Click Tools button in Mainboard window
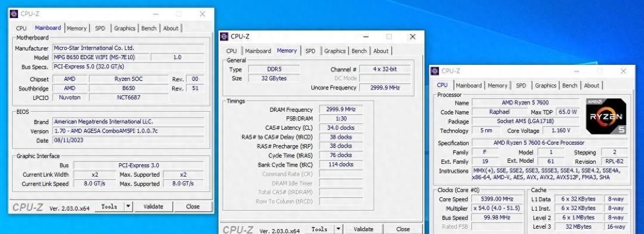 (109, 207)
